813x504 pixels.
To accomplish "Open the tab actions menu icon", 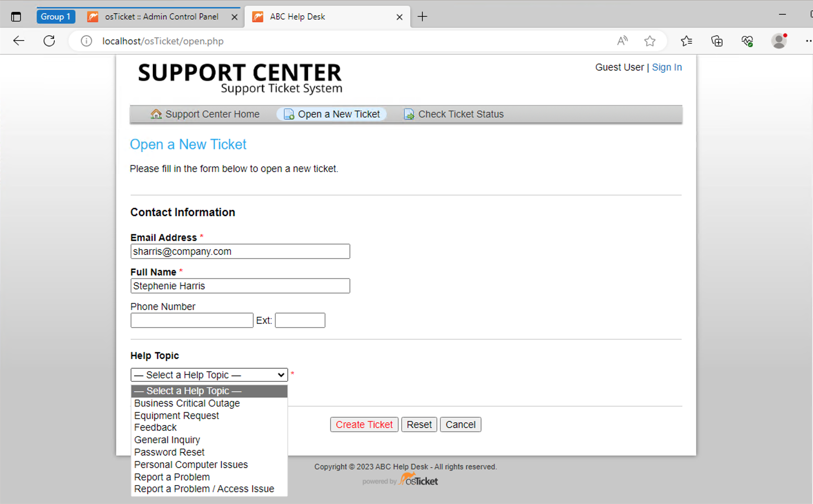I will (x=16, y=17).
